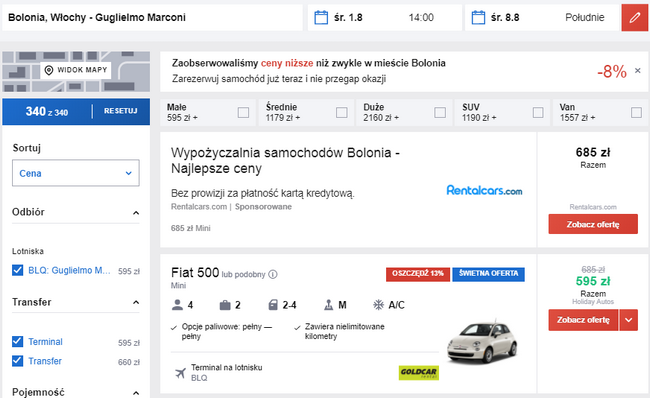Image resolution: width=650 pixels, height=398 pixels.
Task: Click the Rentalcars.com logo
Action: coord(484,190)
